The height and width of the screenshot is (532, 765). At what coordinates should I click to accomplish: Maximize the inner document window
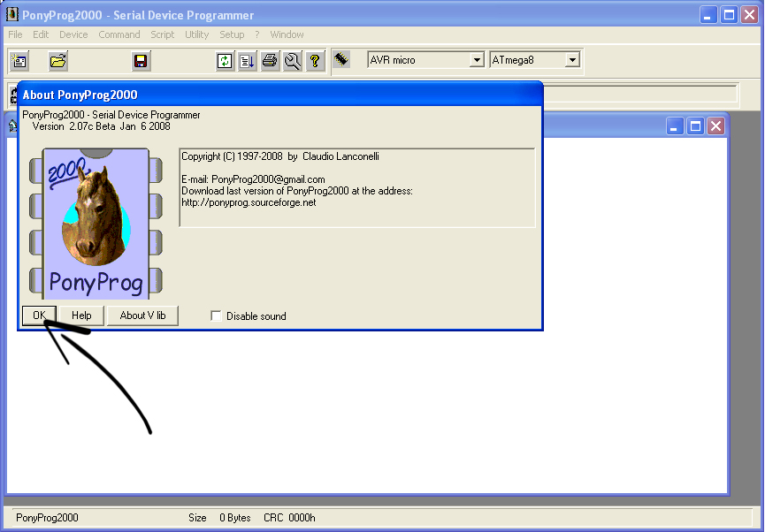click(695, 126)
